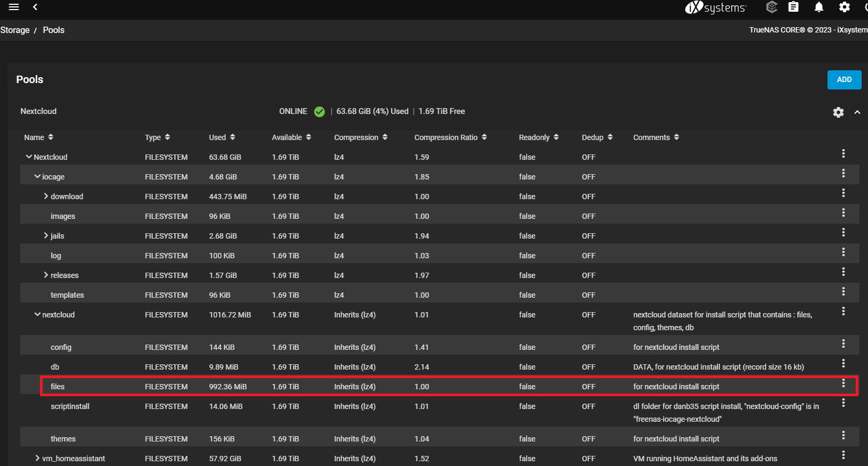Image resolution: width=868 pixels, height=466 pixels.
Task: Open the hamburger navigation menu
Action: point(14,7)
